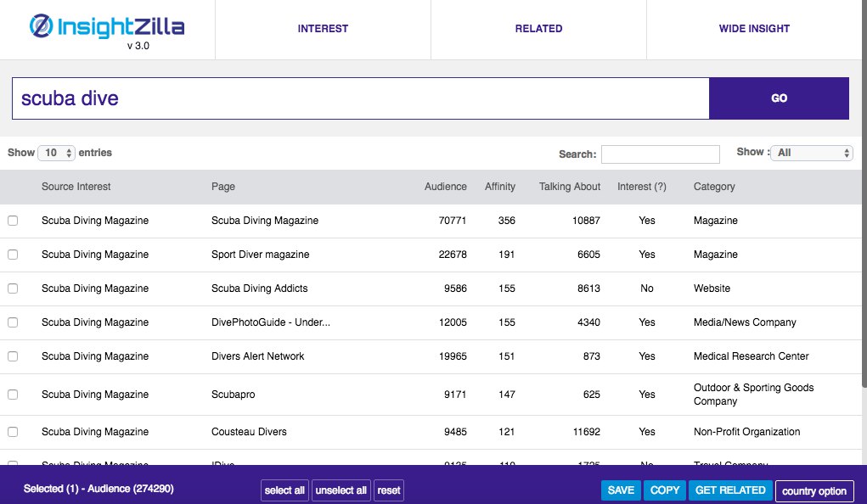The height and width of the screenshot is (504, 867).
Task: Click 'Scuba Diving Addicts' page name
Action: coord(259,288)
